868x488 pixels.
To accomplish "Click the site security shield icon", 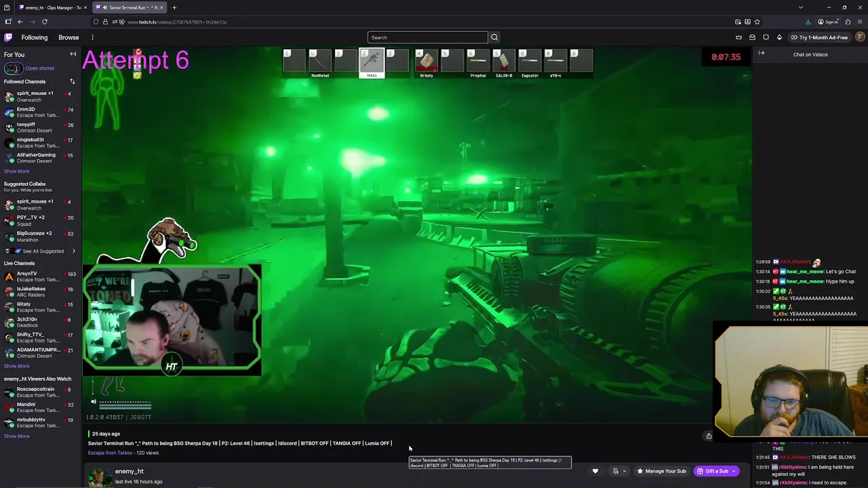I will pyautogui.click(x=96, y=22).
